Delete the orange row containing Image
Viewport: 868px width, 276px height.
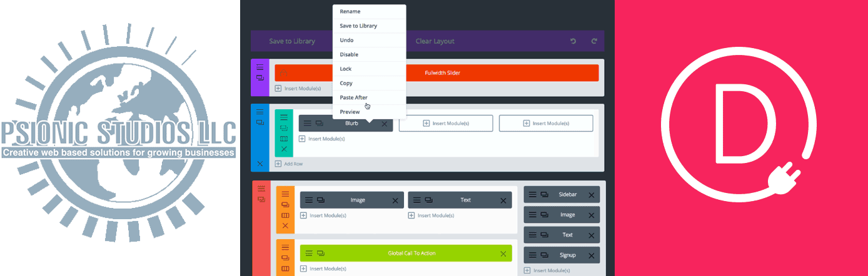tap(285, 225)
